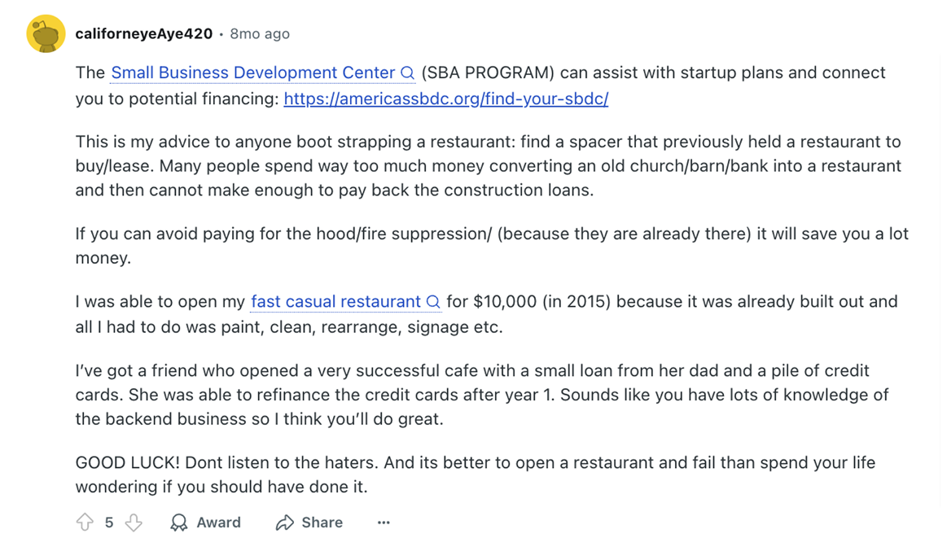Downvote the californeyeAye420 comment
The width and height of the screenshot is (947, 560).
point(134,522)
